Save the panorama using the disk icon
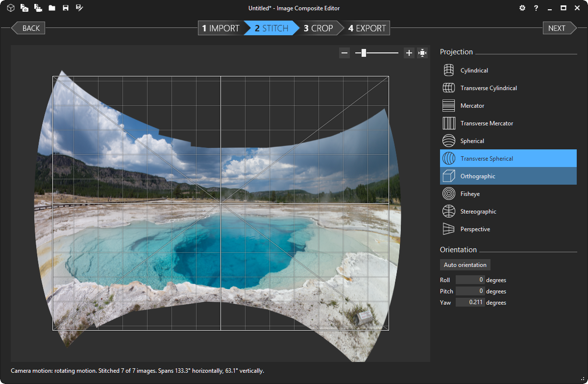The width and height of the screenshot is (588, 384). tap(66, 8)
